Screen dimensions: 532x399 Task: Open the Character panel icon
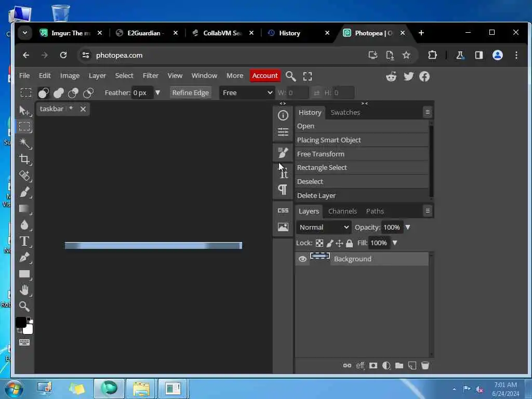284,172
